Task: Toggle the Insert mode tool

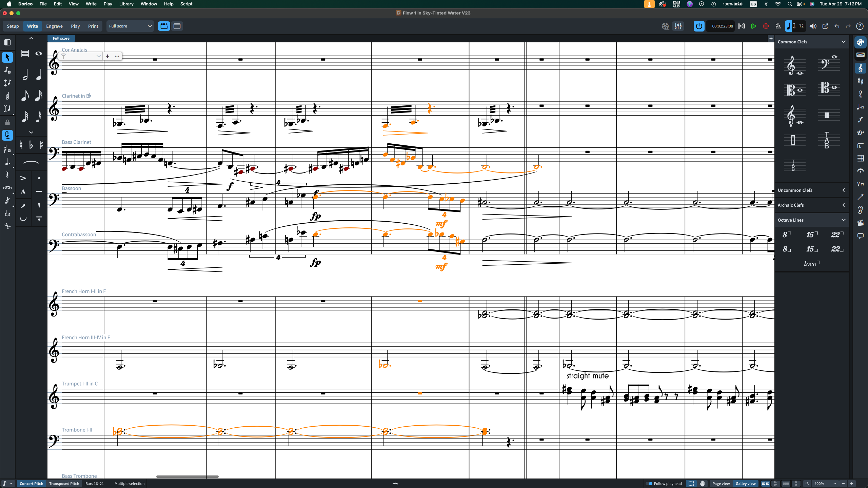Action: pos(7,109)
